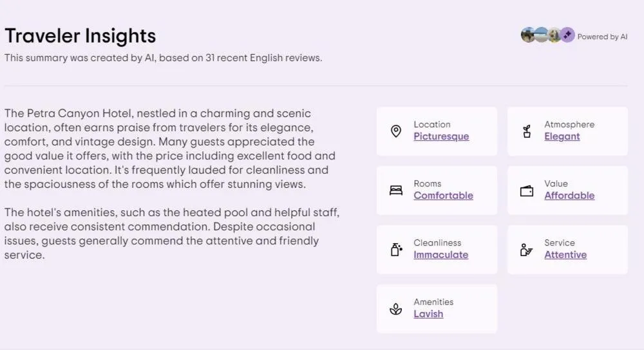Click the purple AI sparkle icon
This screenshot has height=350, width=644.
[567, 35]
